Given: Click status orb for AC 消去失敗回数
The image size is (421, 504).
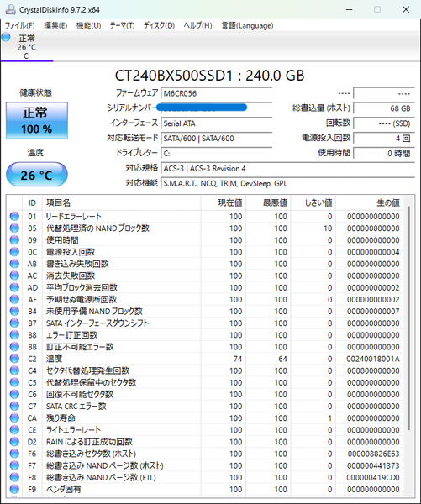Looking at the screenshot, I should click(14, 276).
